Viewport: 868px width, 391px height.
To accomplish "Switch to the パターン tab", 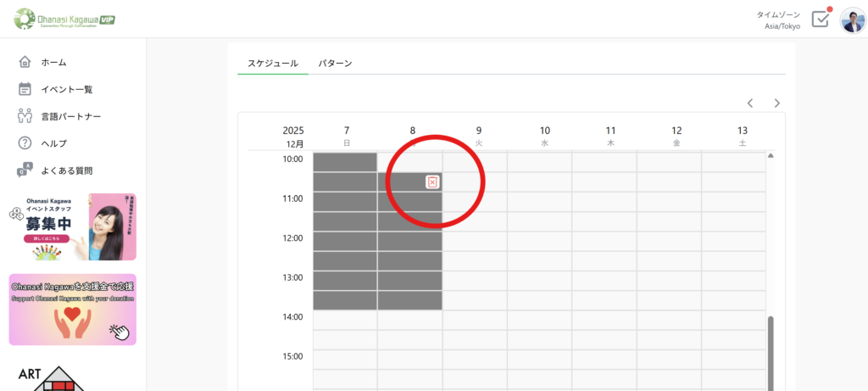I will point(335,64).
